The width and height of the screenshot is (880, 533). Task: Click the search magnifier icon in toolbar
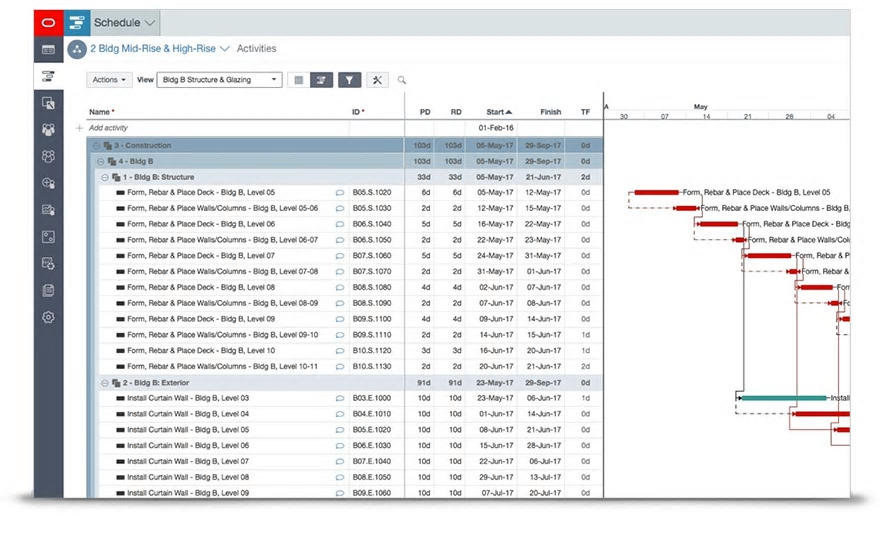point(402,80)
